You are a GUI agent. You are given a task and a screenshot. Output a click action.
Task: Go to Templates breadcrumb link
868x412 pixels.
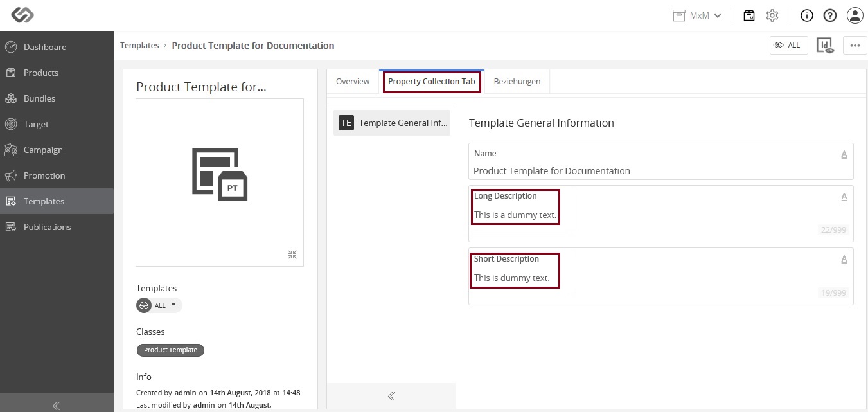139,46
